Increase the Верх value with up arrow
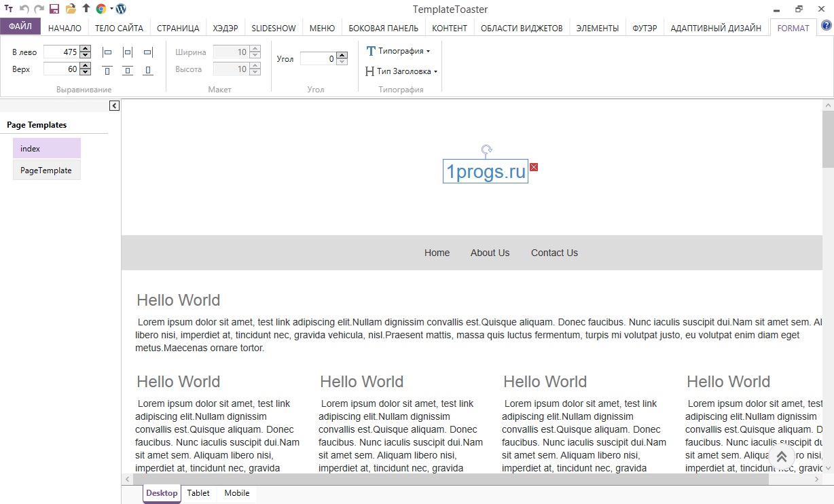This screenshot has height=504, width=834. [85, 66]
